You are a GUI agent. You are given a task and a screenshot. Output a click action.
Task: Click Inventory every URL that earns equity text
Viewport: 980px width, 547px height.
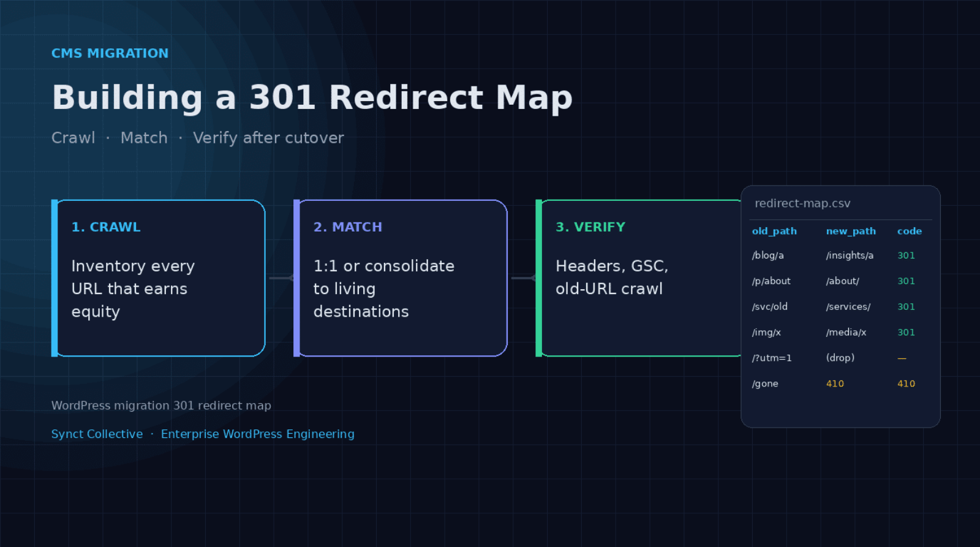[133, 289]
